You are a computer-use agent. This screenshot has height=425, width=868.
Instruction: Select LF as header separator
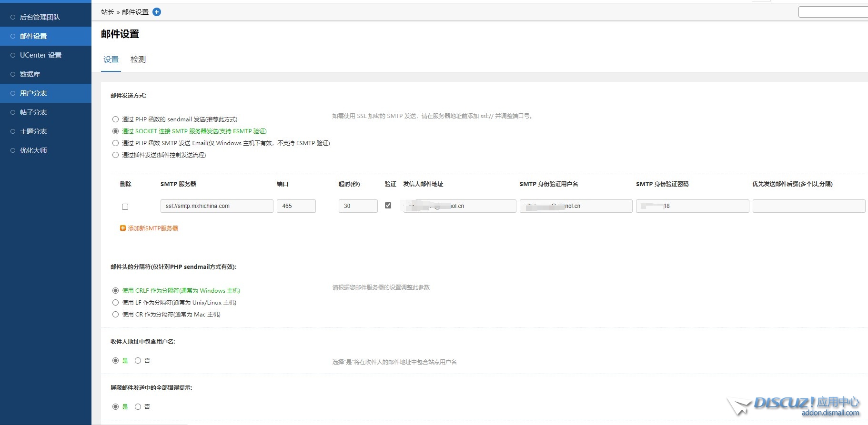[115, 303]
